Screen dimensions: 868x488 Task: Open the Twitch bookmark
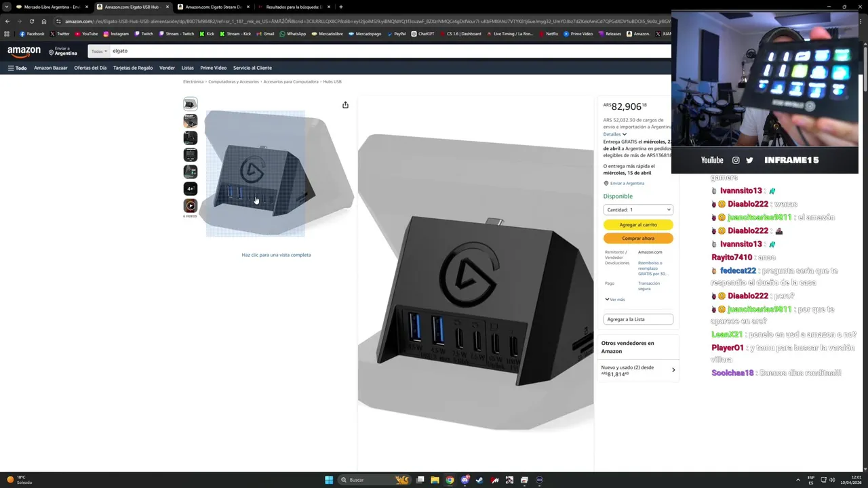tap(143, 34)
